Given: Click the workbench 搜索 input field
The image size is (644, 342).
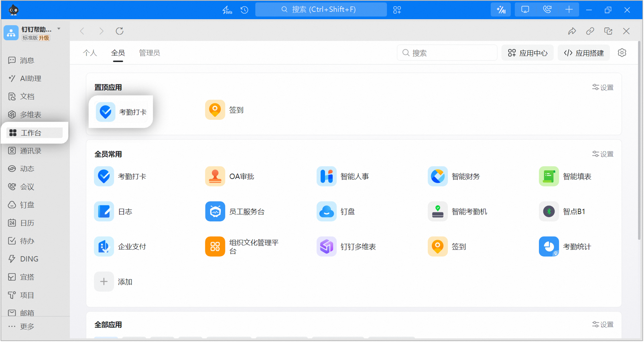Looking at the screenshot, I should point(447,53).
